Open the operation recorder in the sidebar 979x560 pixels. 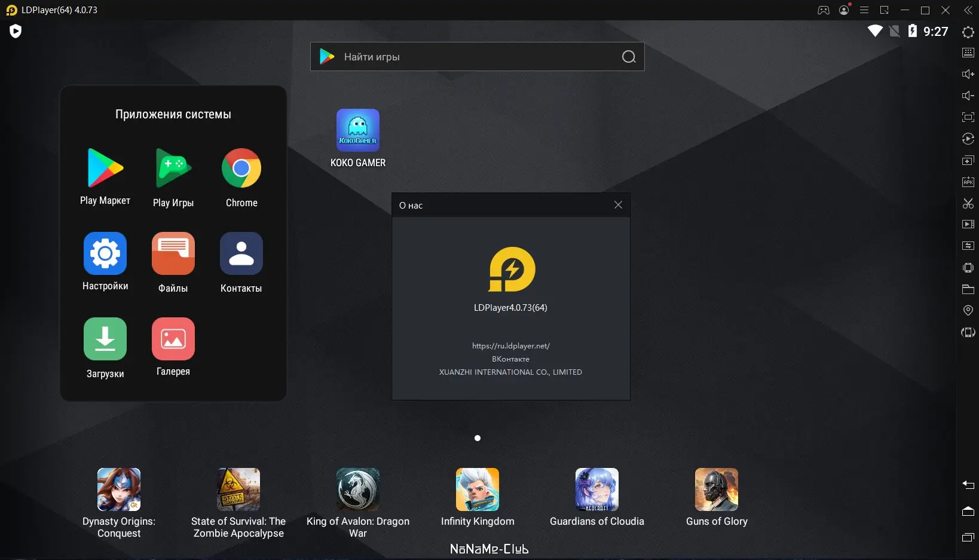(x=968, y=139)
